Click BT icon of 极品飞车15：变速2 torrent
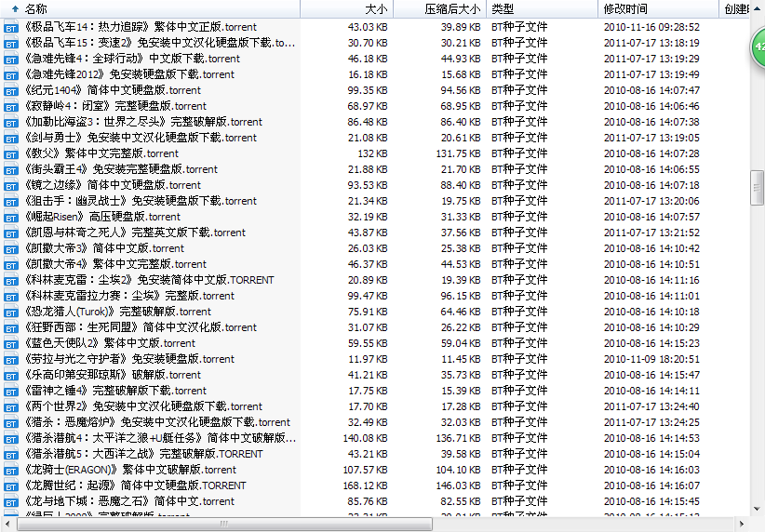This screenshot has width=765, height=532. point(11,43)
